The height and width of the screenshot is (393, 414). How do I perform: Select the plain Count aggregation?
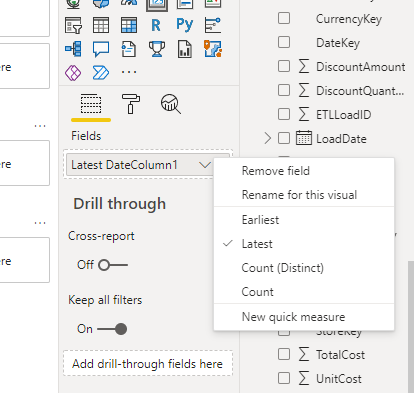[304, 292]
